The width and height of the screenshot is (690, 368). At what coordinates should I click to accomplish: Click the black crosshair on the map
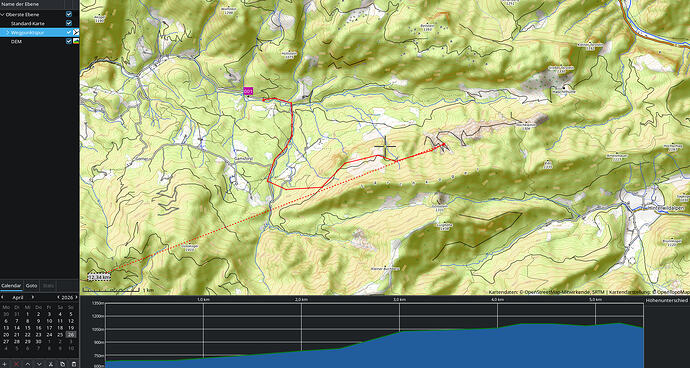pyautogui.click(x=385, y=147)
